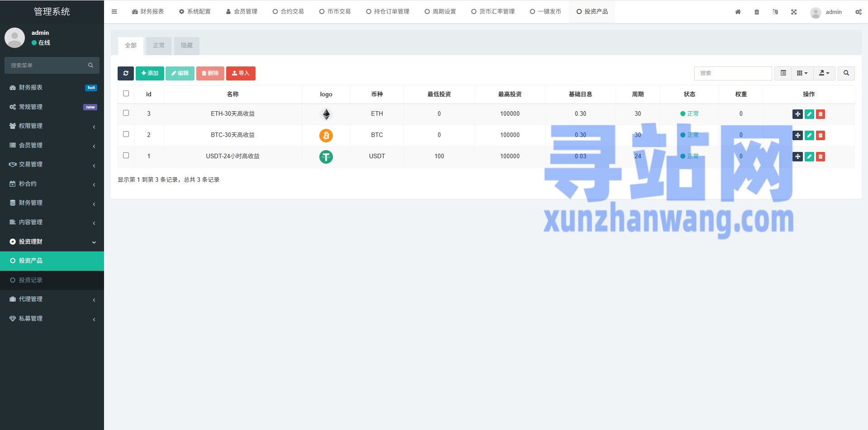The width and height of the screenshot is (868, 430).
Task: Click the magnifier search button right of table
Action: click(x=846, y=73)
